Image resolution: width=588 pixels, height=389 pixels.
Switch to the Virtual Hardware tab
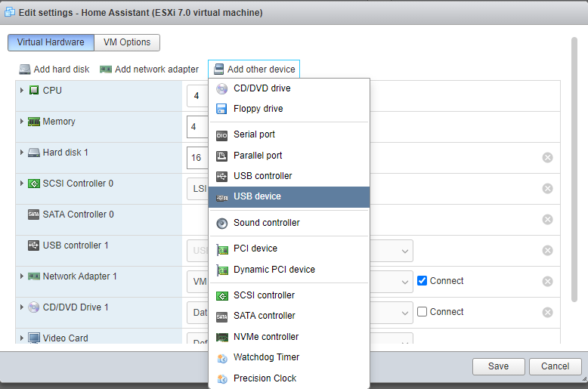(x=51, y=42)
